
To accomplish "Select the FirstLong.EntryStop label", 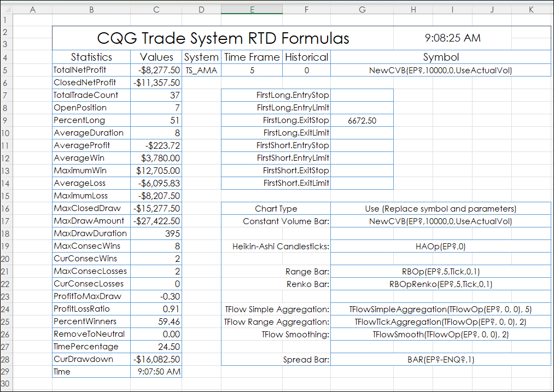I will click(276, 95).
